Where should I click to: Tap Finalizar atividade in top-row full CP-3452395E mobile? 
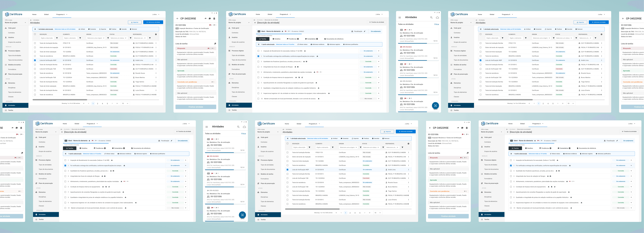tap(196, 107)
